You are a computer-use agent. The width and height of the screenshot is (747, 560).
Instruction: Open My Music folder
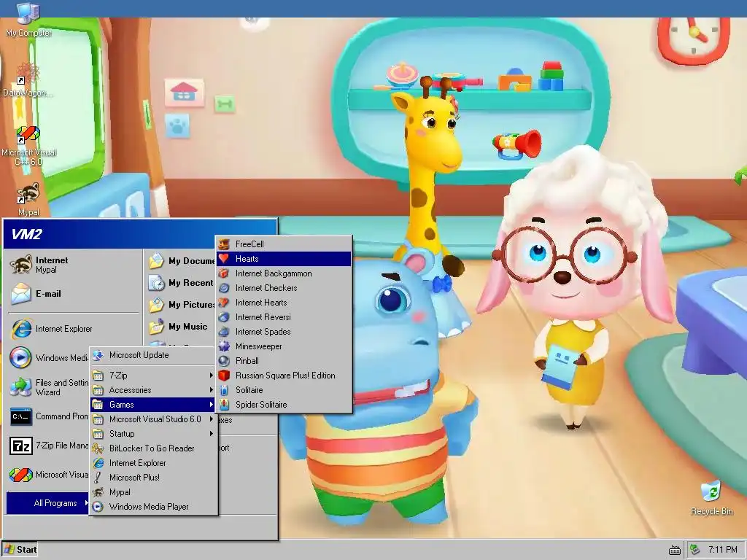tap(181, 327)
